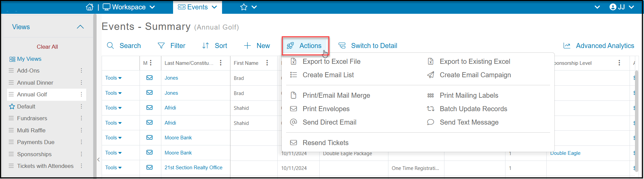Choose Batch Update Records
644x179 pixels.
(467, 109)
